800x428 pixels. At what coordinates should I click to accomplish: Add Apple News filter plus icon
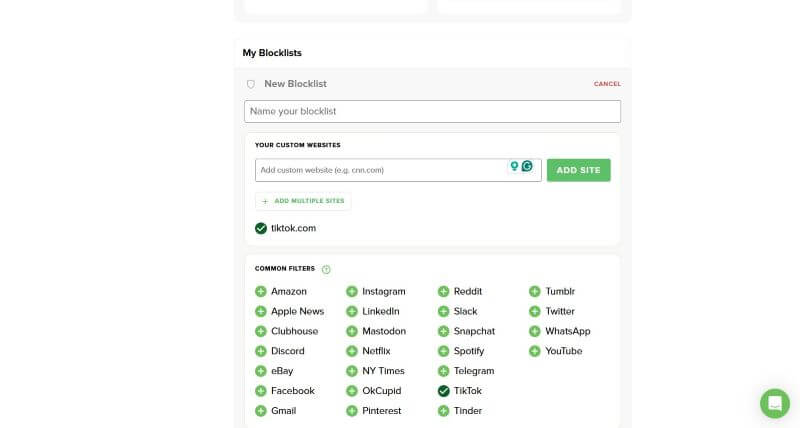(261, 311)
